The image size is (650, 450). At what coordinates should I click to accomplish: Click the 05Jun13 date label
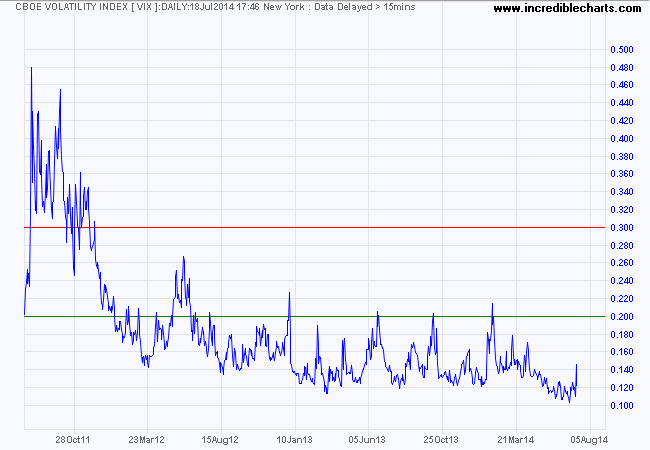367,440
